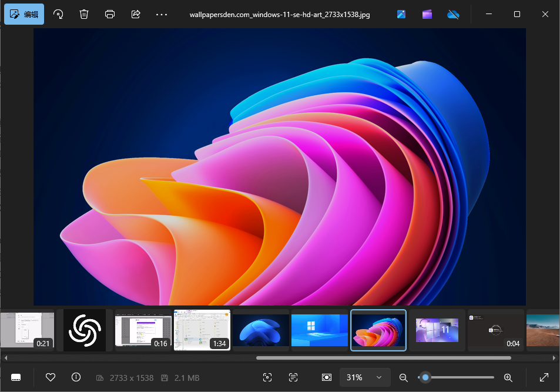The width and height of the screenshot is (560, 392).
Task: Toggle the zoom-to-fit button
Action: pyautogui.click(x=327, y=377)
